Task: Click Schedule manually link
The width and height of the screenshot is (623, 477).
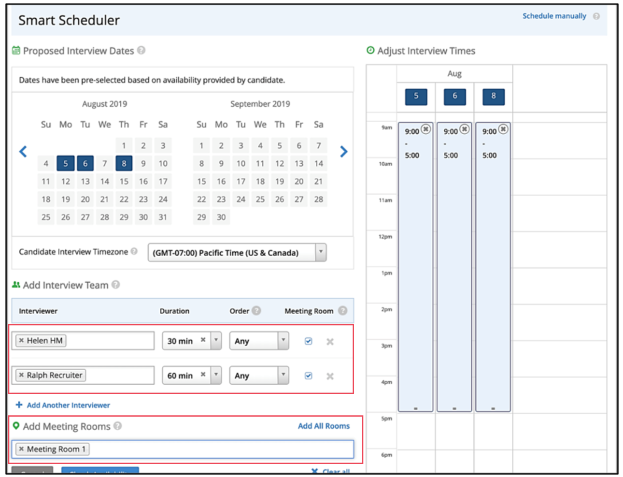Action: (554, 16)
